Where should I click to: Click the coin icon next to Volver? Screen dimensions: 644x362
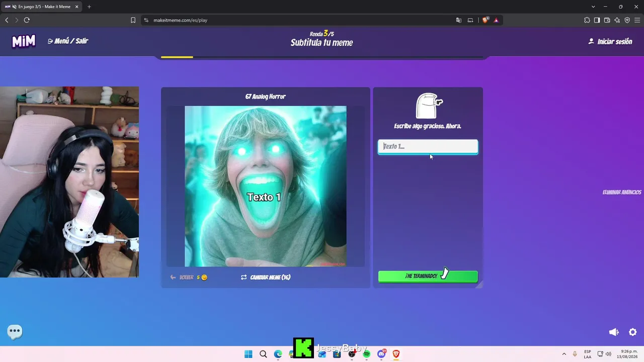pyautogui.click(x=204, y=277)
